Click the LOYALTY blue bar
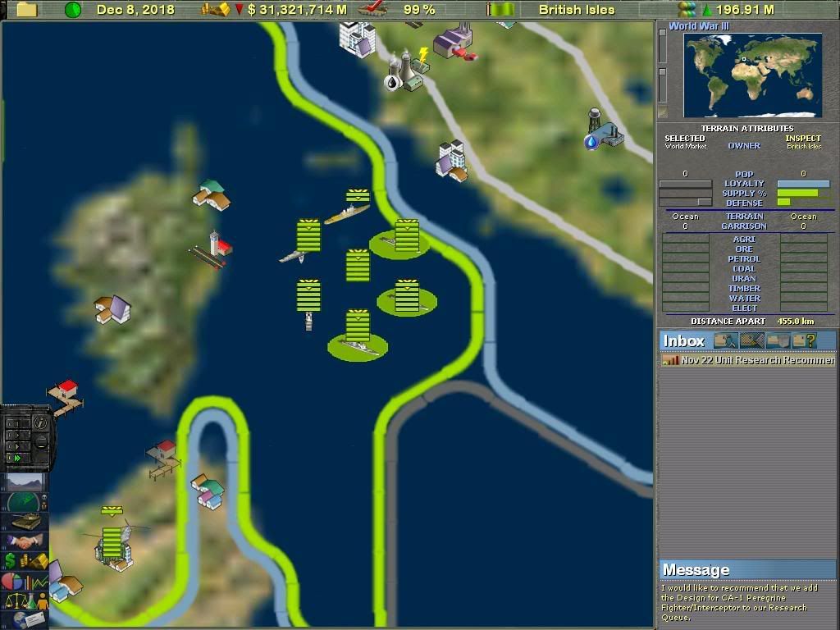 803,183
